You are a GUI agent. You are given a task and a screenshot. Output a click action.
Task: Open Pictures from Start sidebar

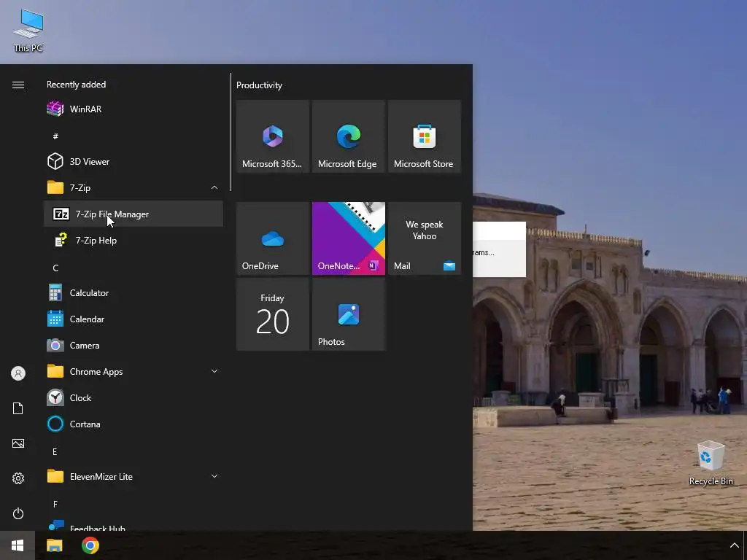click(x=18, y=443)
